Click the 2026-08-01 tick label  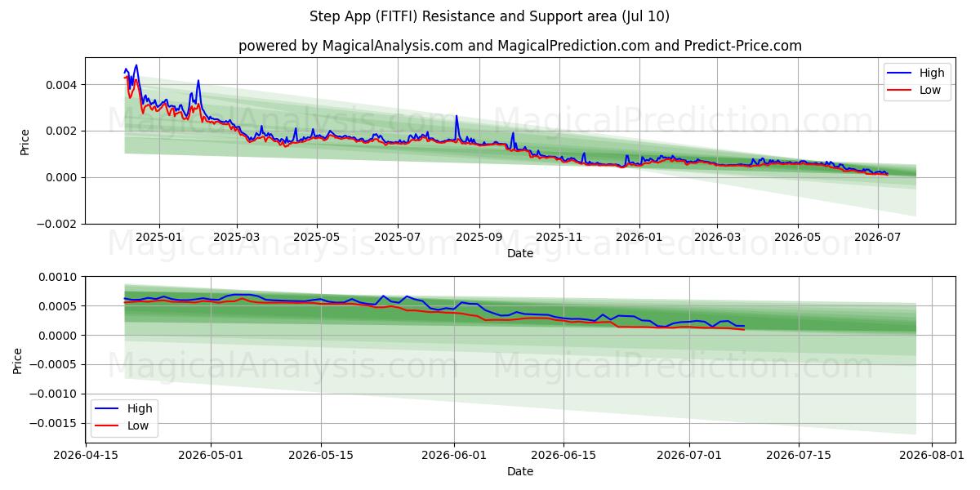pyautogui.click(x=932, y=455)
